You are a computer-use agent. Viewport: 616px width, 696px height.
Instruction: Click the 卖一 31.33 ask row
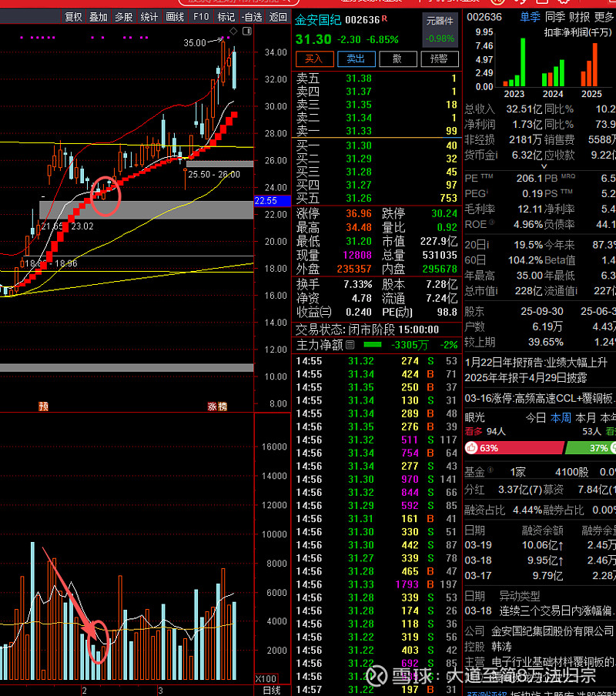point(377,131)
